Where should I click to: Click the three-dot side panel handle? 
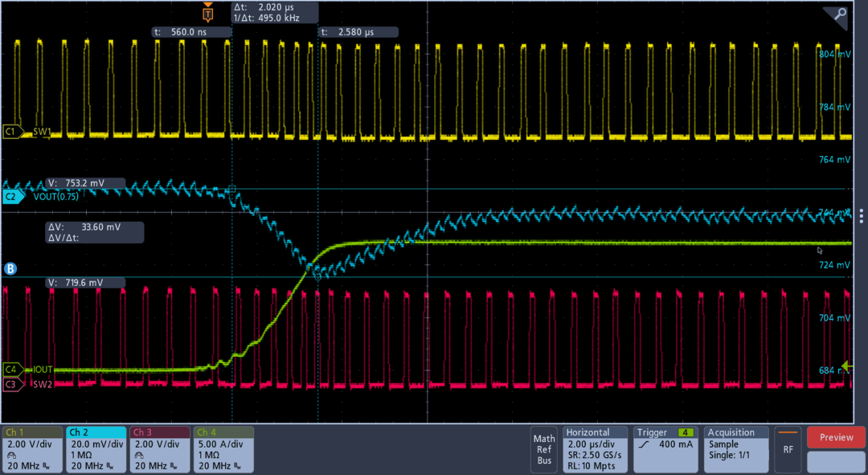click(862, 216)
